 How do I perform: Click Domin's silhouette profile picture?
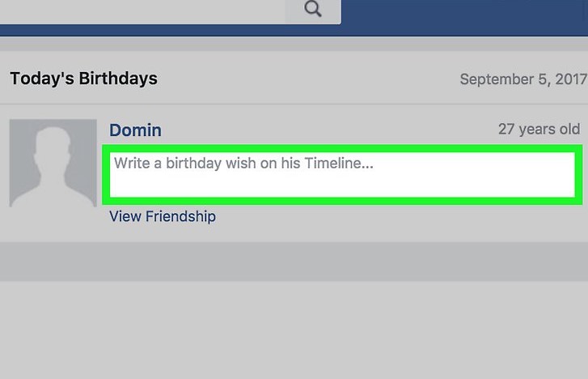tap(53, 164)
